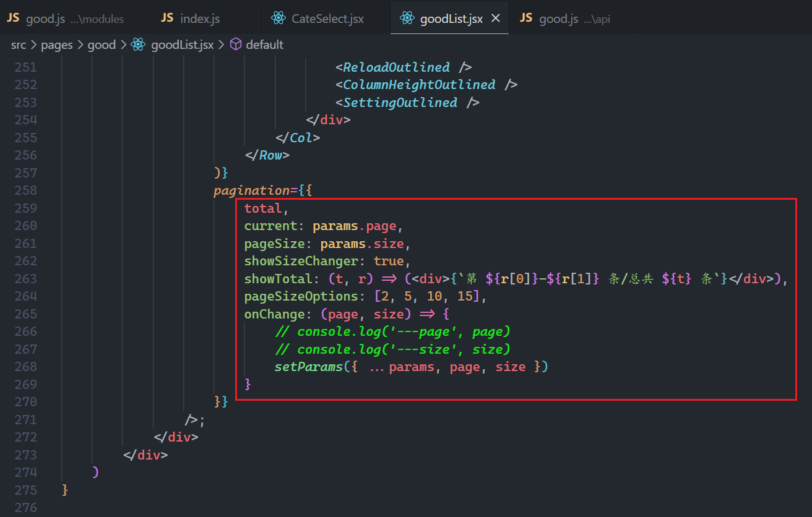Click 'ColumnHeightOutlined' tag in code
This screenshot has width=812, height=517.
point(419,85)
